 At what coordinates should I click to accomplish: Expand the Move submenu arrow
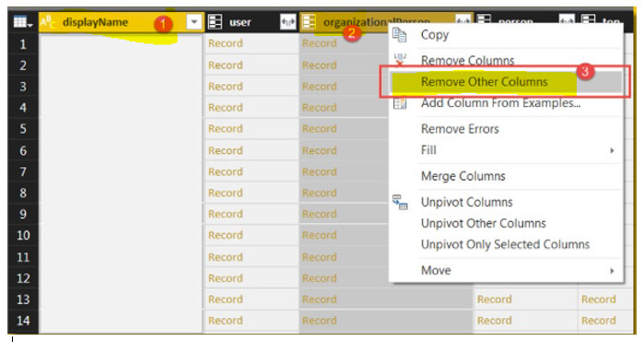coord(612,271)
